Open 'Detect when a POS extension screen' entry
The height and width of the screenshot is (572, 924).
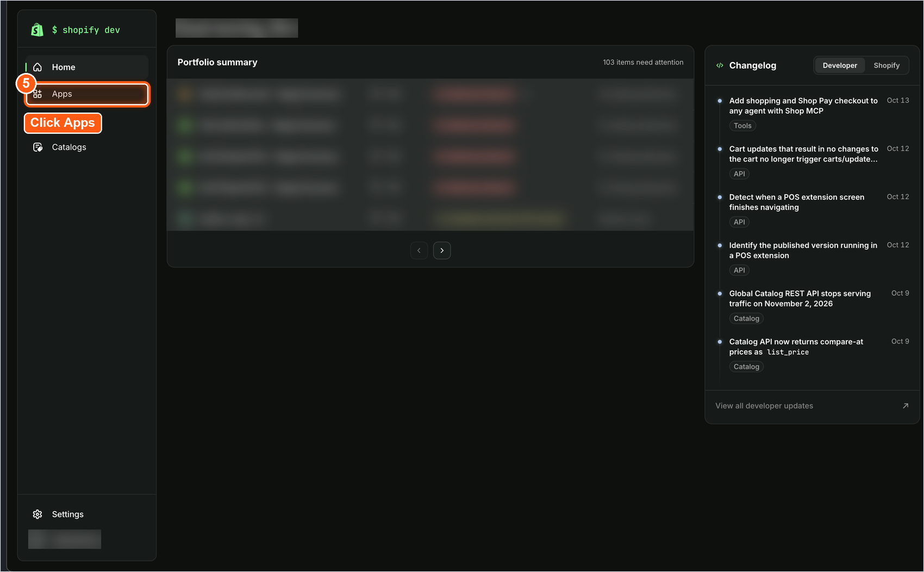797,202
